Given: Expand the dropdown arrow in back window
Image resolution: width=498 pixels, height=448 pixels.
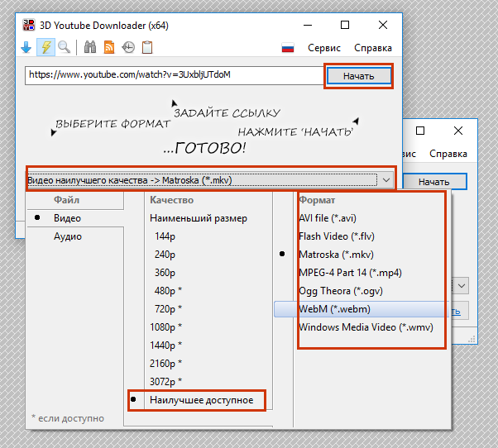Looking at the screenshot, I should pos(462,286).
